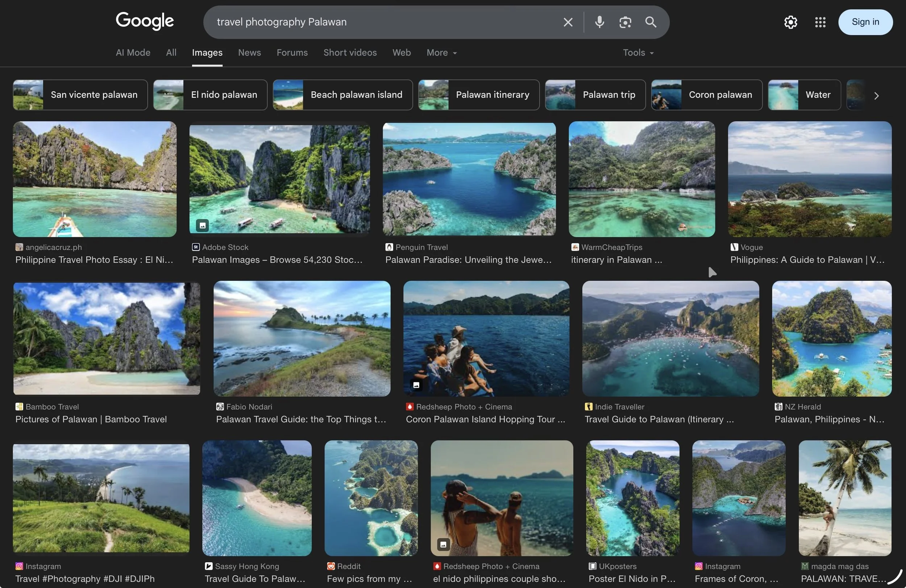
Task: Open Google Lens image search icon
Action: tap(625, 22)
